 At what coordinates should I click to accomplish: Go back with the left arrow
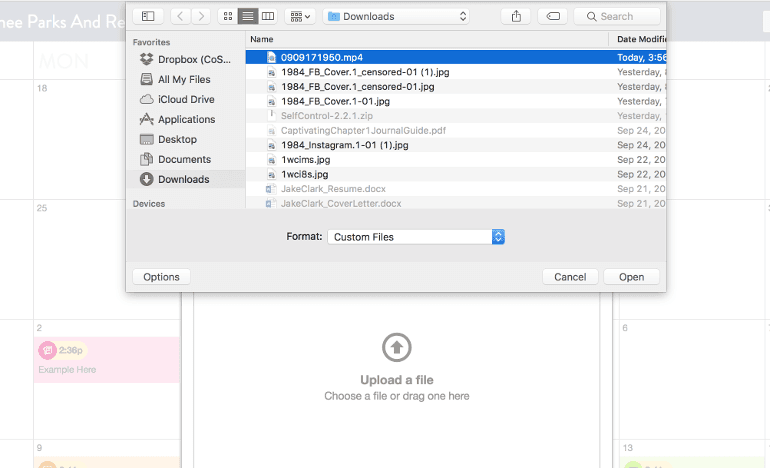click(x=180, y=16)
